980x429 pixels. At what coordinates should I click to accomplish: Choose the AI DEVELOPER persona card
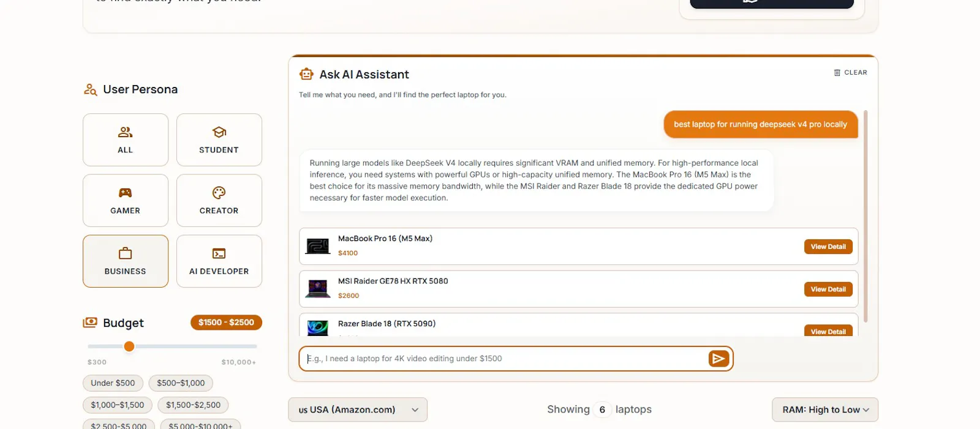[x=219, y=261]
